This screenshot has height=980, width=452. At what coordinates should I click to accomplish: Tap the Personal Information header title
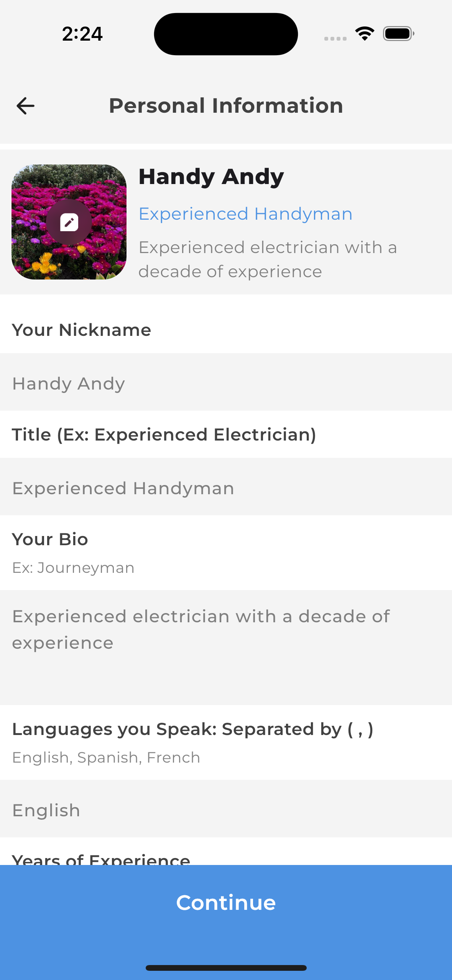pyautogui.click(x=226, y=106)
